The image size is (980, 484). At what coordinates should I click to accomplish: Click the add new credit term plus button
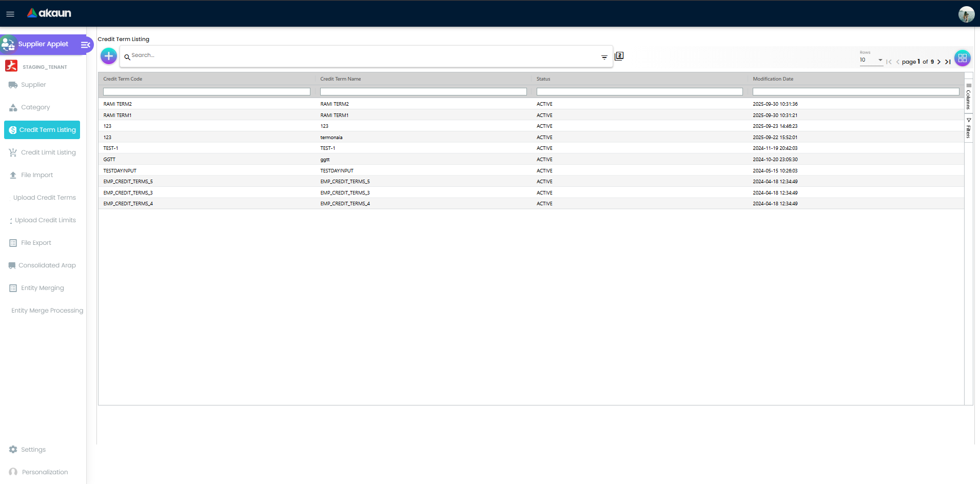click(109, 56)
